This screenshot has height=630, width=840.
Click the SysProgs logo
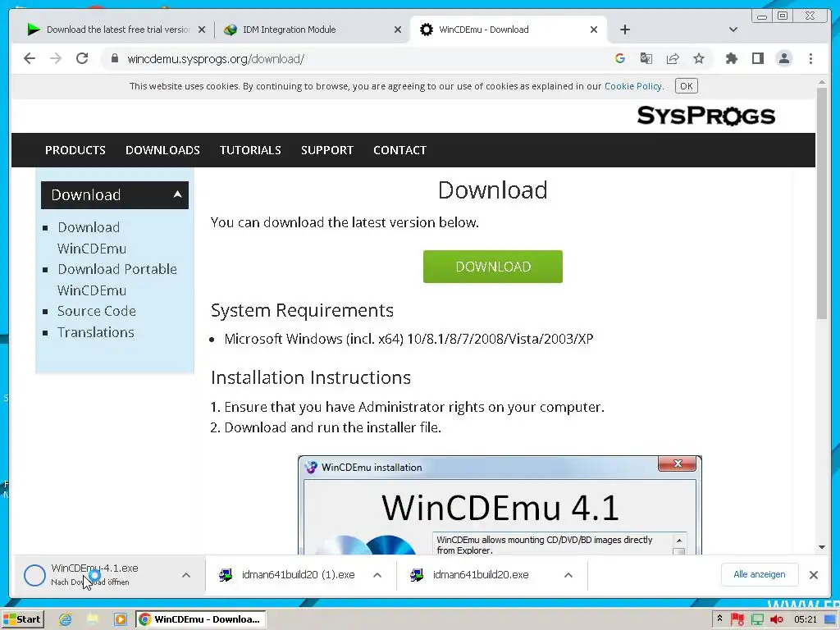[705, 115]
